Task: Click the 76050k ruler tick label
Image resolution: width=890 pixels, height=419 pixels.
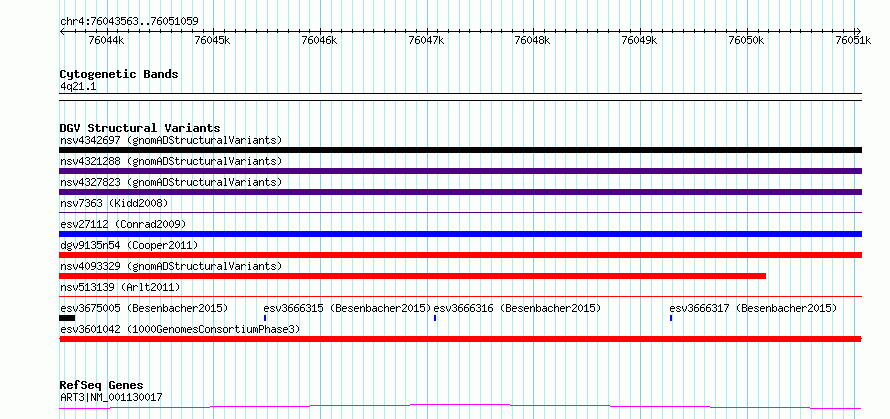Action: click(x=746, y=40)
